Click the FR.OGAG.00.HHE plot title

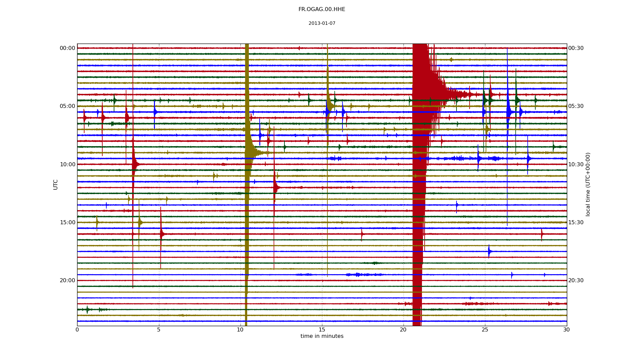[322, 9]
